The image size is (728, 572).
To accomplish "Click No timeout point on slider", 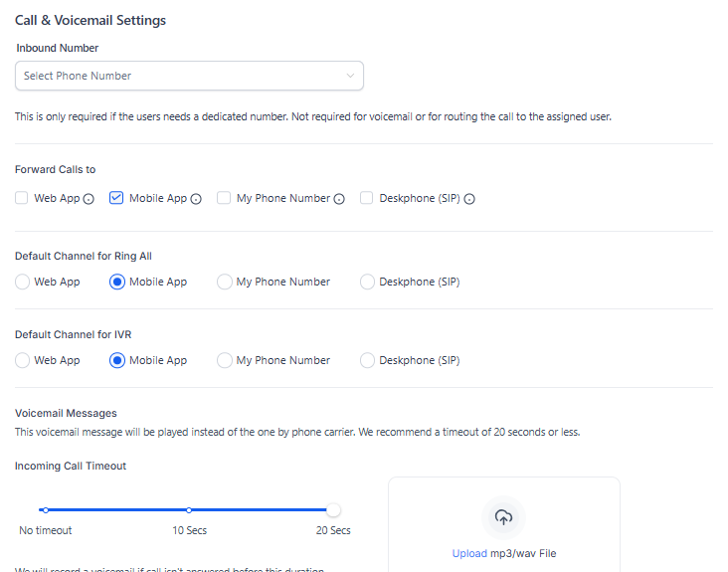I will click(45, 510).
